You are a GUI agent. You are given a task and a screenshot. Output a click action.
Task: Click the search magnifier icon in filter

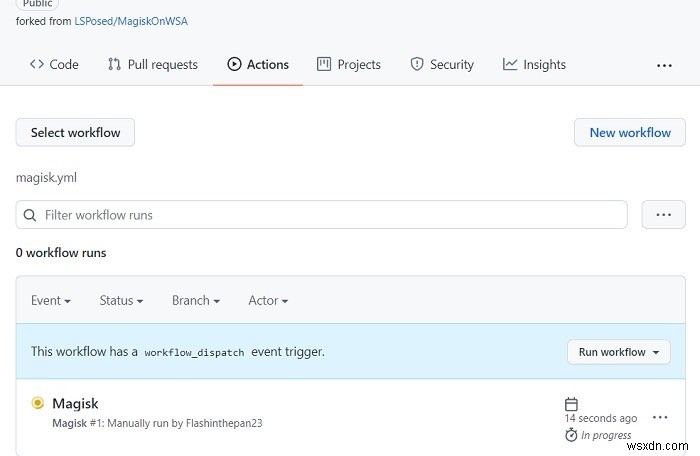coord(30,215)
